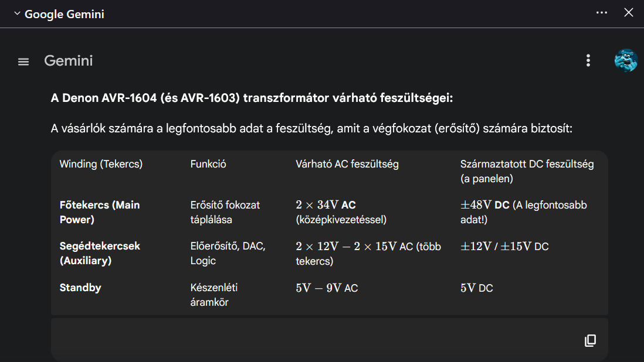Viewport: 644px width, 362px height.
Task: Open the account profile avatar
Action: pyautogui.click(x=626, y=60)
